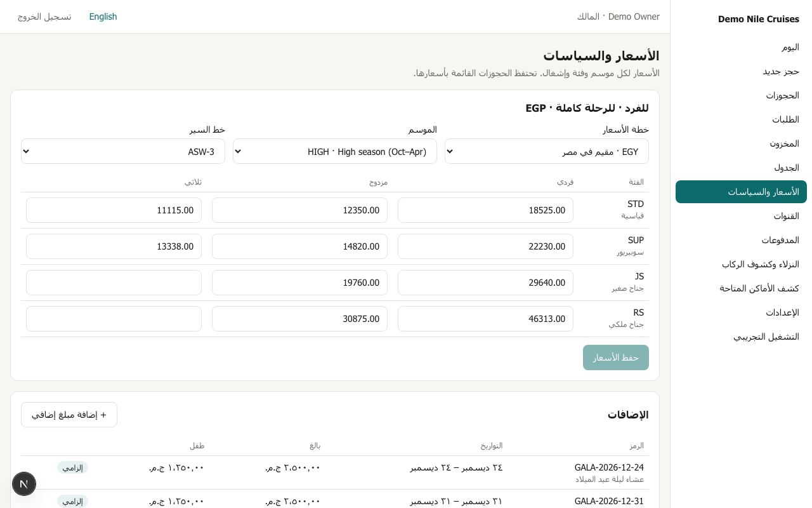Select التشغيل التجريبي sidebar item
This screenshot has height=508, width=812.
[x=741, y=337]
